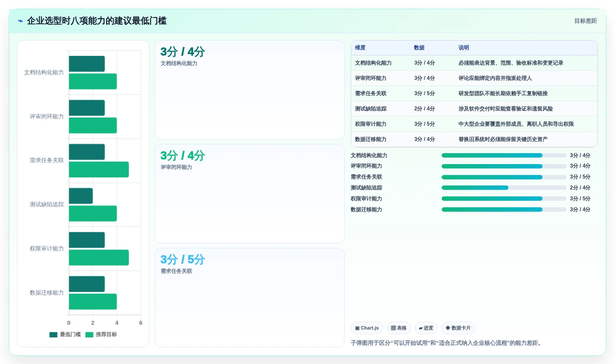Click the 测试缺陷追踪 progress bar
The height and width of the screenshot is (364, 615).
[x=504, y=188]
